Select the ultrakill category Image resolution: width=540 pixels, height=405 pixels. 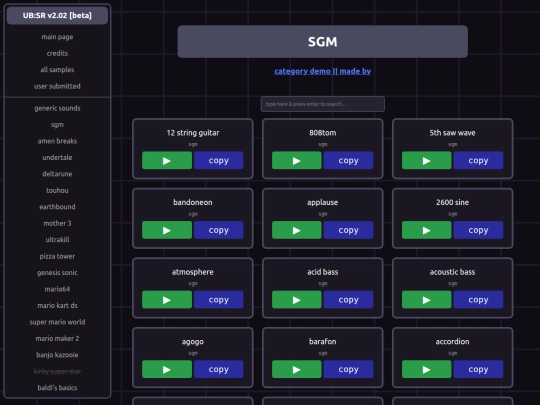[57, 240]
